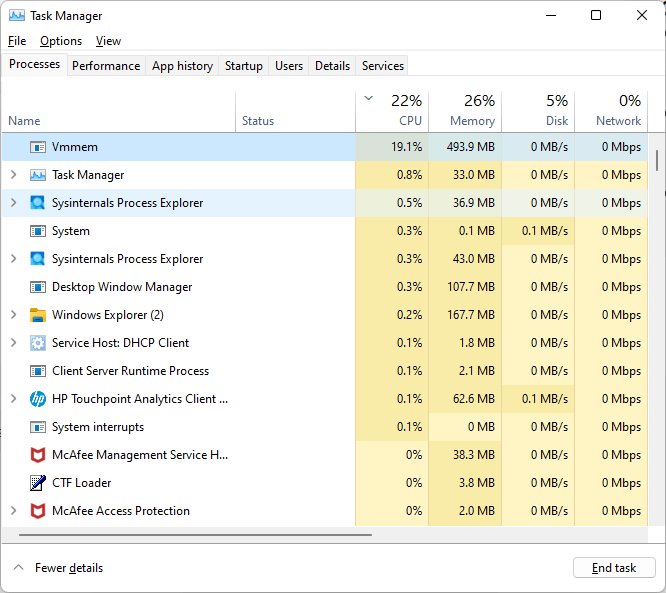Click the End task button

coord(614,568)
